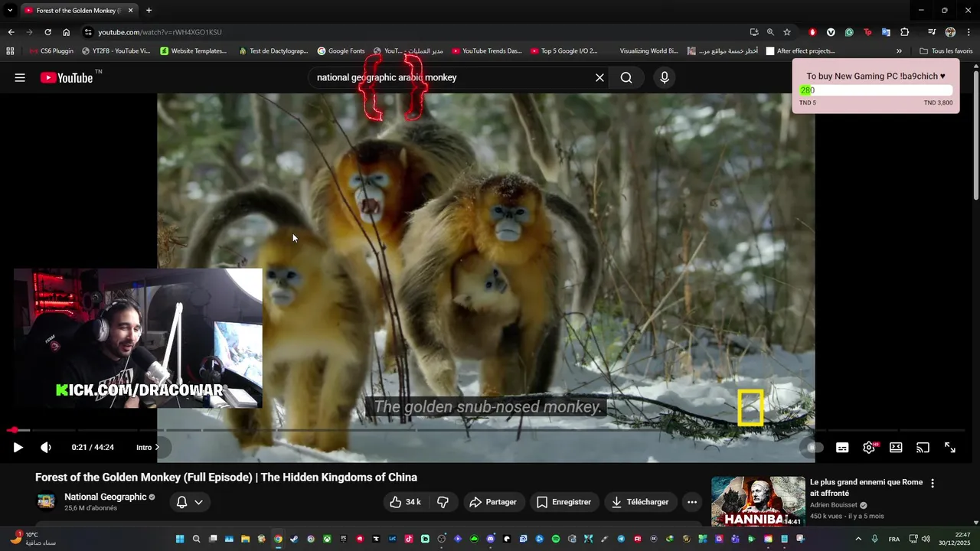980x551 pixels.
Task: Toggle video autoplay switch
Action: tap(814, 448)
